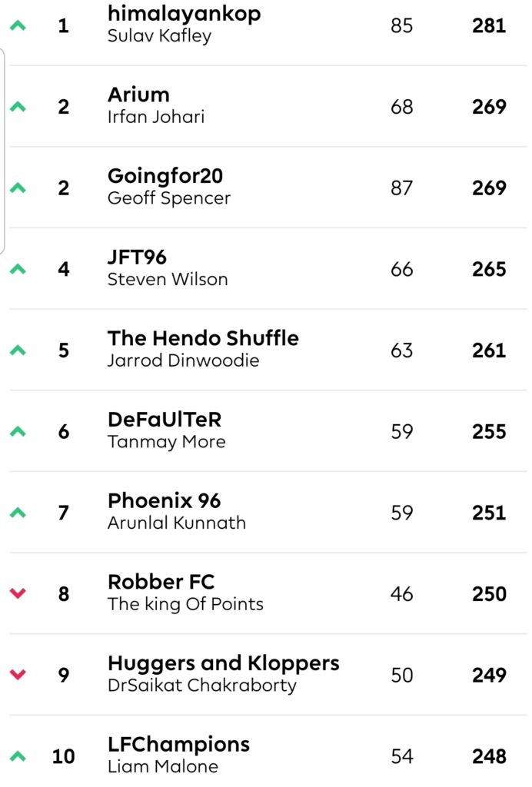Click the green up arrow beside Arium
The width and height of the screenshot is (532, 787).
click(x=18, y=106)
